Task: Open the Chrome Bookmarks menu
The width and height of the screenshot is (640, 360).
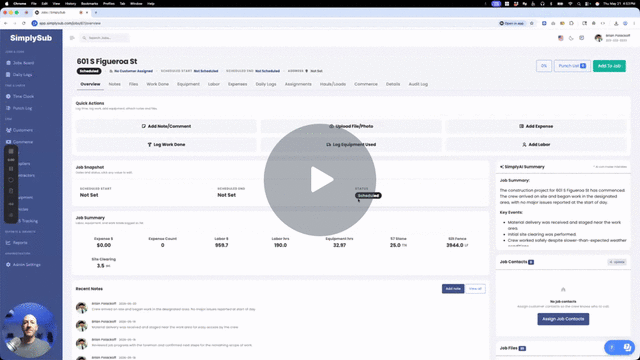Action: (x=89, y=3)
